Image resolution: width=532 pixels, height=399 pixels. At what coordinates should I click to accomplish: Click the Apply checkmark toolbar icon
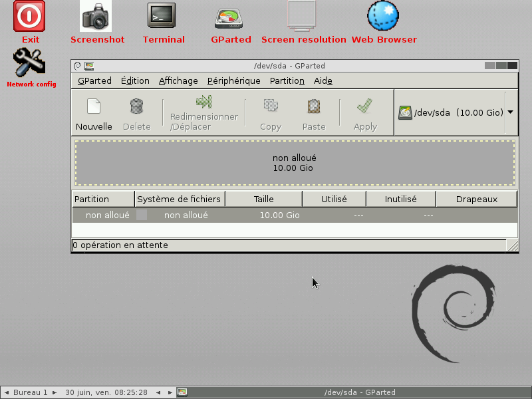tap(364, 106)
